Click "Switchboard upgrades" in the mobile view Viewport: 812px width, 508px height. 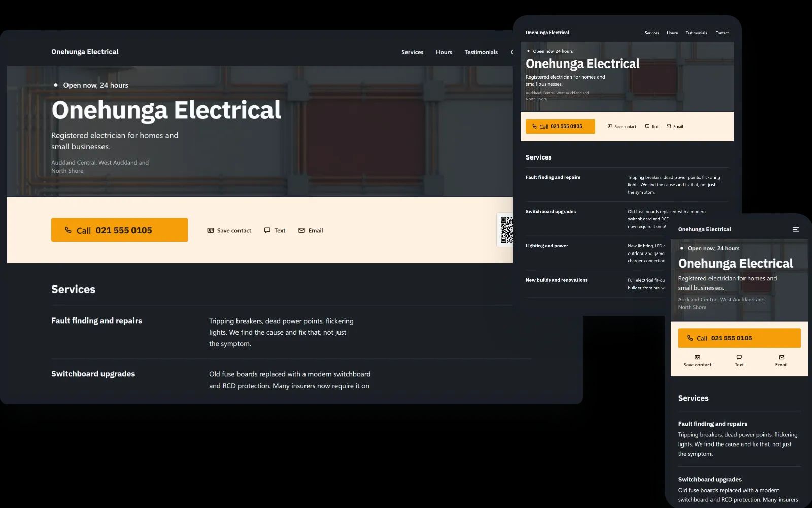pyautogui.click(x=710, y=480)
